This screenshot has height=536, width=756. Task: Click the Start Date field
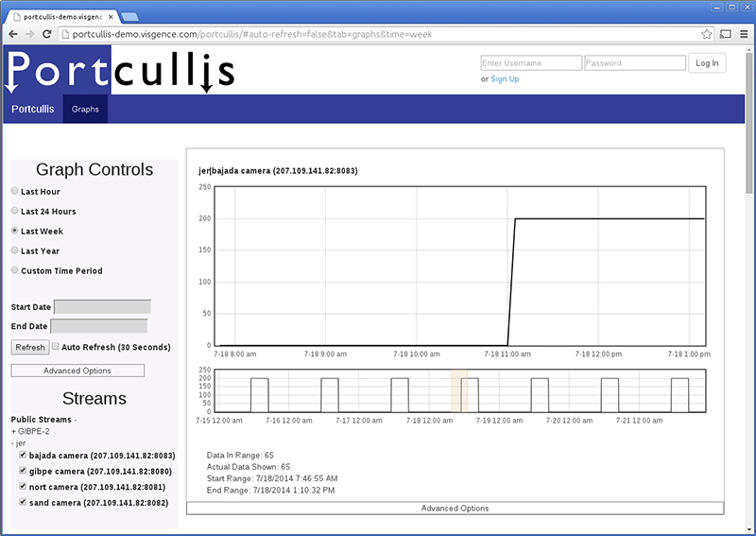[x=102, y=307]
